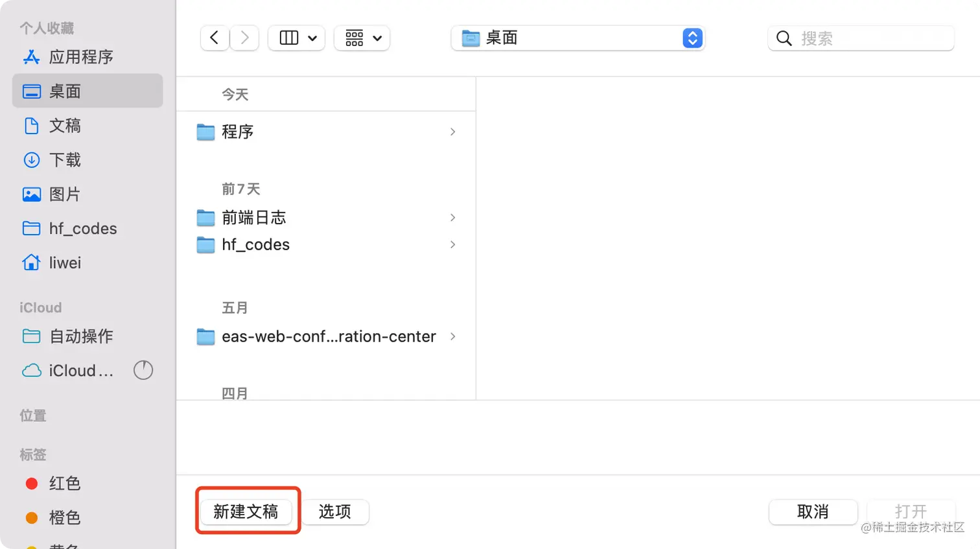The width and height of the screenshot is (980, 549).
Task: Select the 橙色 orange tag
Action: pos(87,517)
